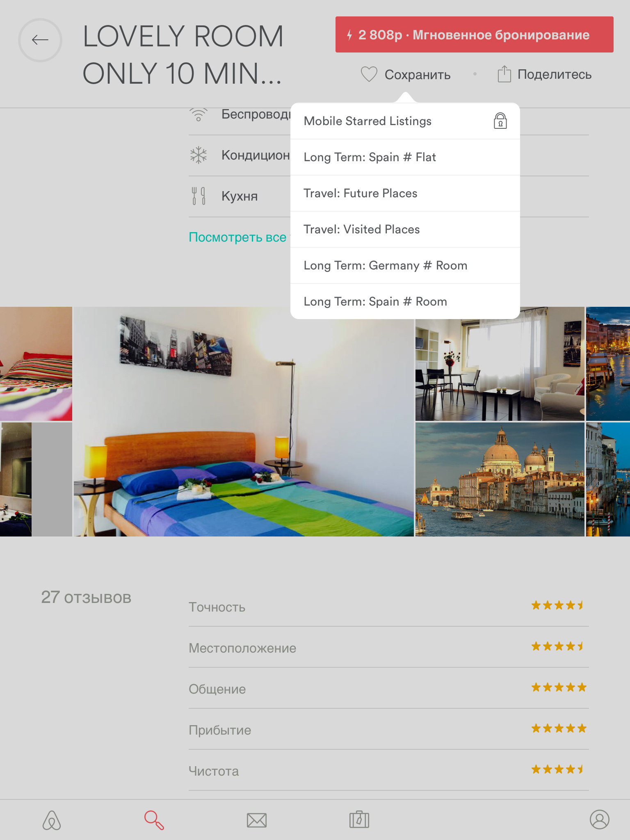Go back using the arrow button

[x=40, y=40]
